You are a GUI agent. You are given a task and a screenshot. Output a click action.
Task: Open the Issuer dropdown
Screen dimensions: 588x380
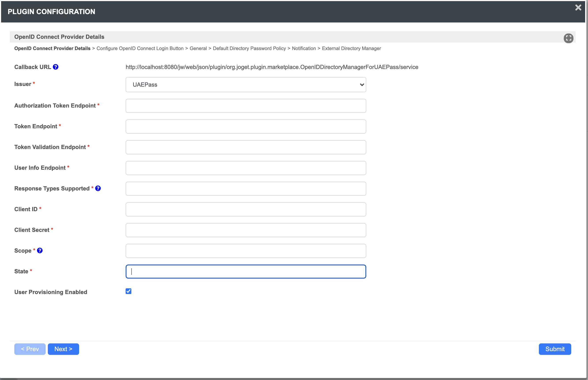pyautogui.click(x=246, y=85)
